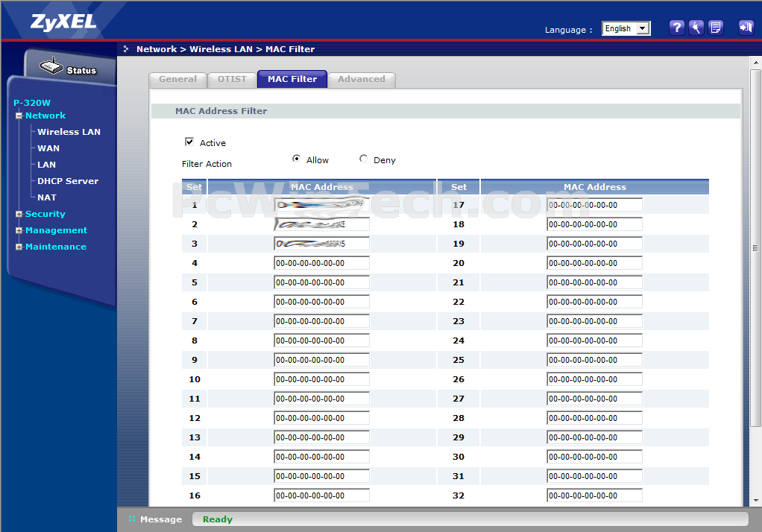This screenshot has width=762, height=532.
Task: Open the Language dropdown
Action: coord(626,28)
